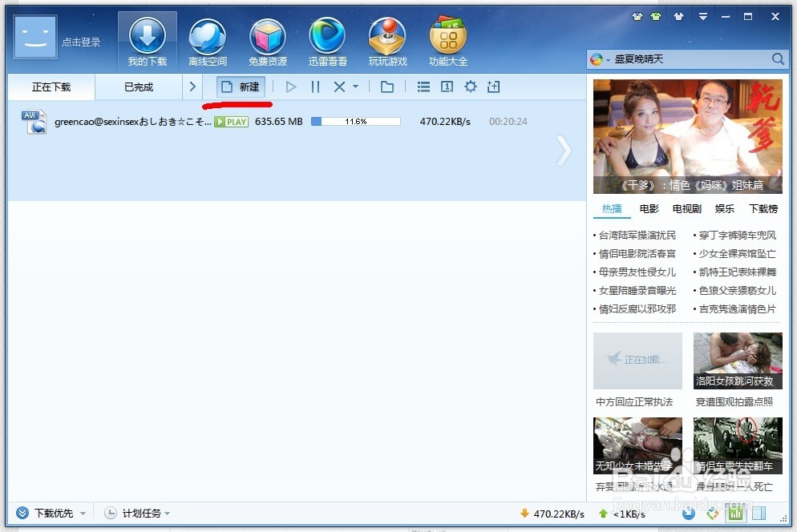Open the 凯特王妃表妹裸舞 link
Viewport: 797px width, 532px height.
[x=738, y=272]
